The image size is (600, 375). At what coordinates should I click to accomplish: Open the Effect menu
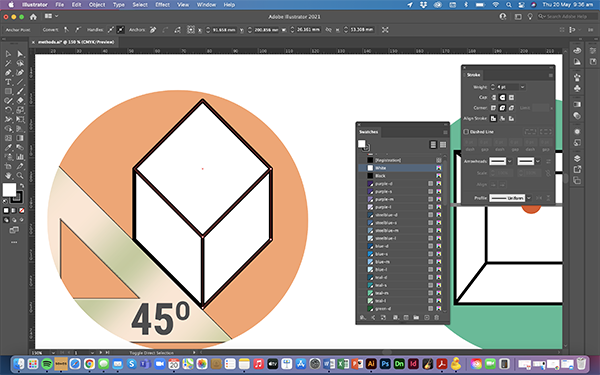(x=162, y=5)
